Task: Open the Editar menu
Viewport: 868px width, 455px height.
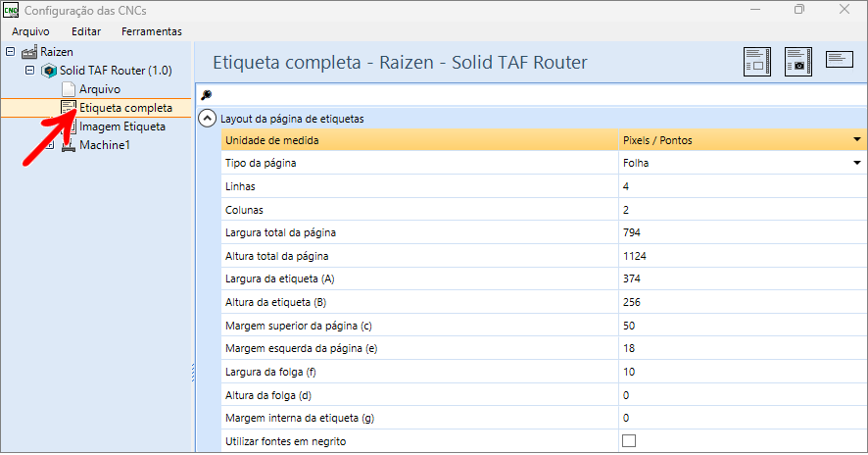Action: point(86,31)
